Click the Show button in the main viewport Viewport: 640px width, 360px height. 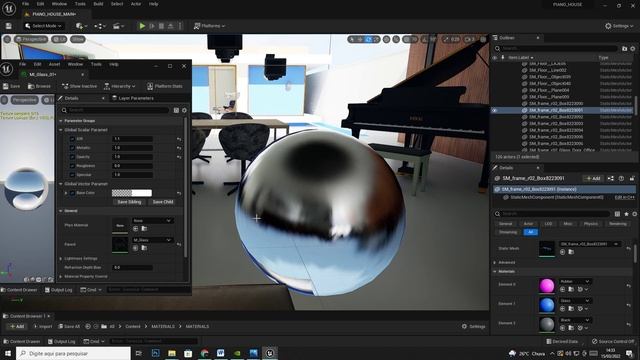point(78,39)
